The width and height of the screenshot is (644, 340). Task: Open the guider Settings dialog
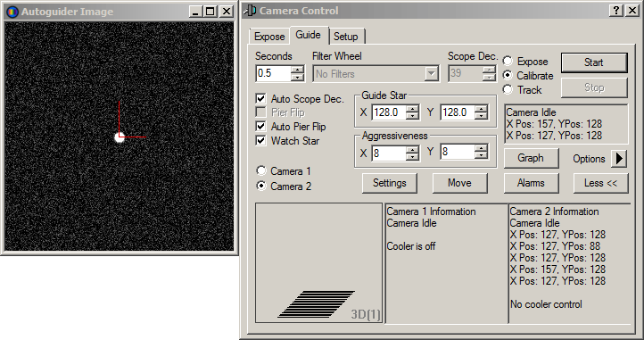[x=390, y=183]
